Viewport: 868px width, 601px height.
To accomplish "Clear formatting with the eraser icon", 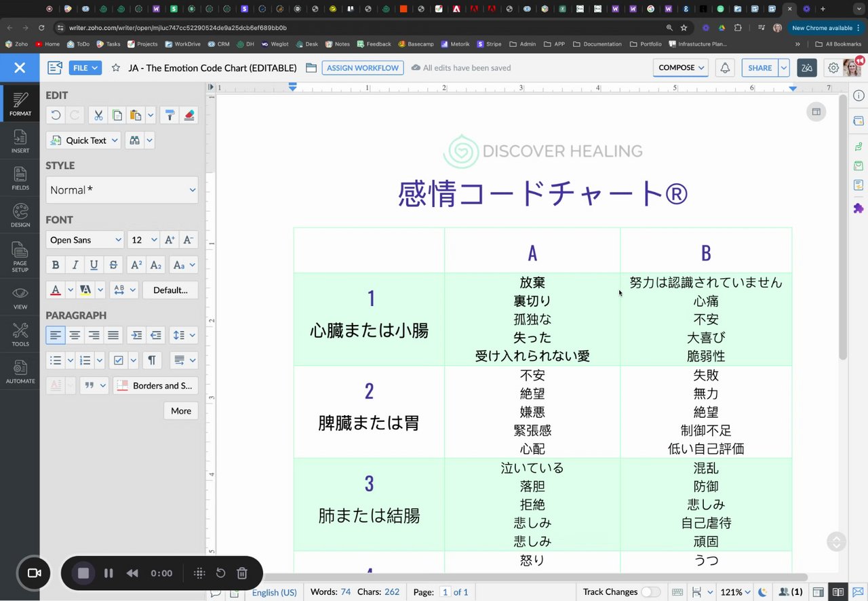I will (x=189, y=115).
